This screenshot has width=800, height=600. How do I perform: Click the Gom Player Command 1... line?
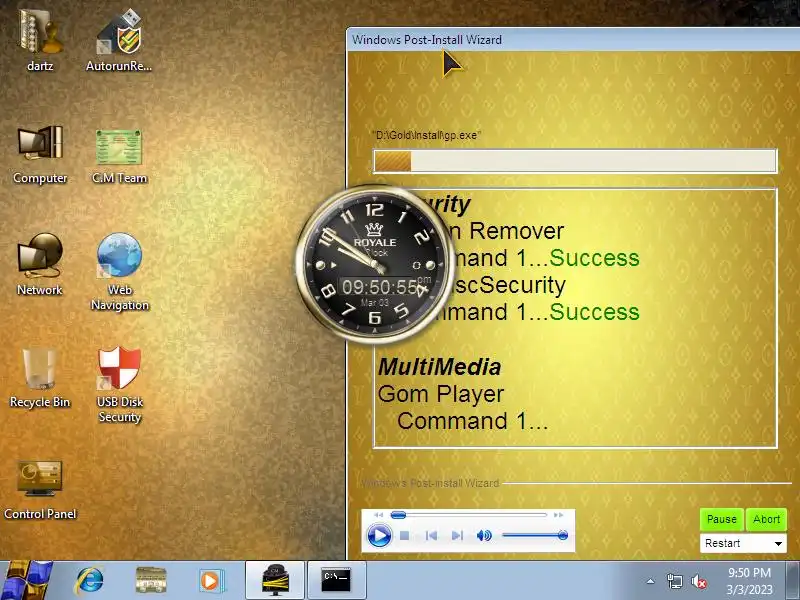[473, 421]
